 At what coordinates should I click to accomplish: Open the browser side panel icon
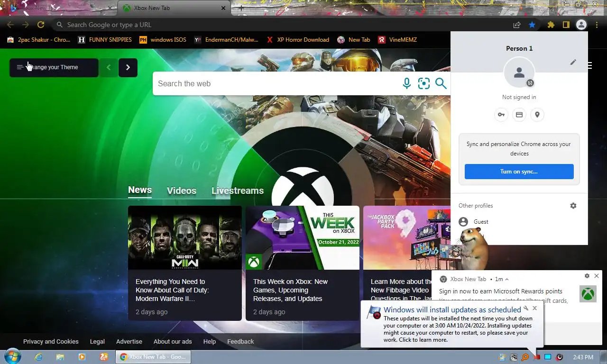566,25
